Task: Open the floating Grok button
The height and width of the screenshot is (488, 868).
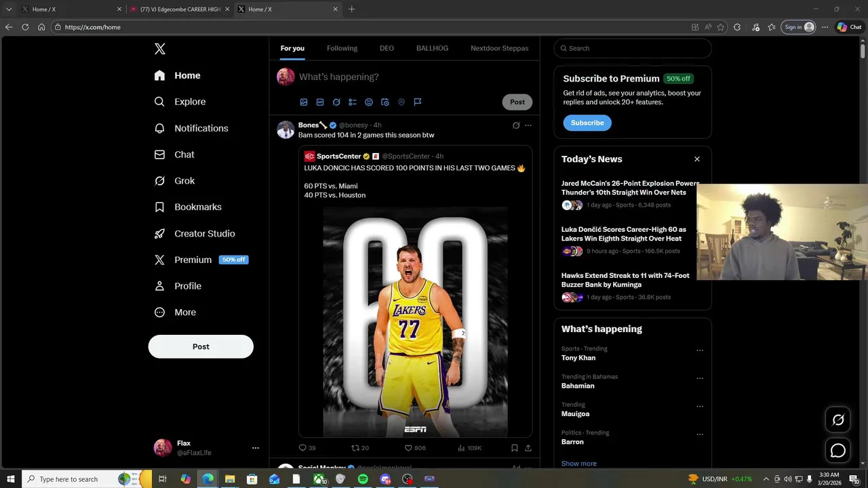Action: coord(838,420)
